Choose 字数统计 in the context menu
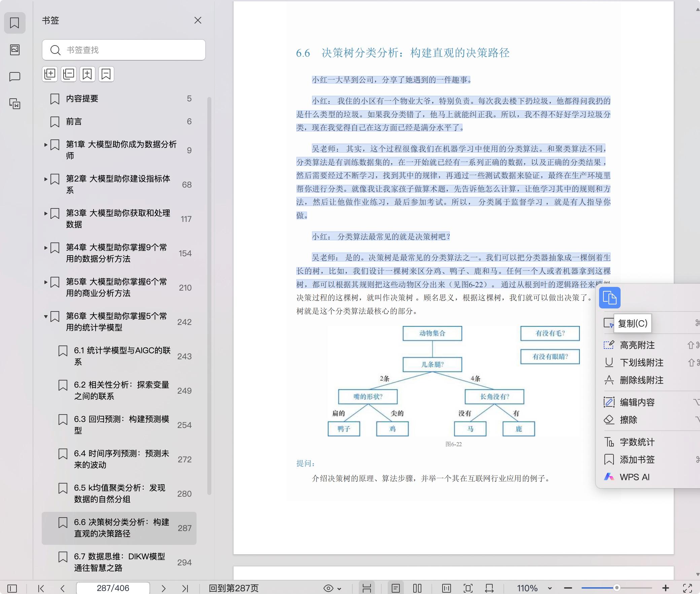 [x=637, y=442]
